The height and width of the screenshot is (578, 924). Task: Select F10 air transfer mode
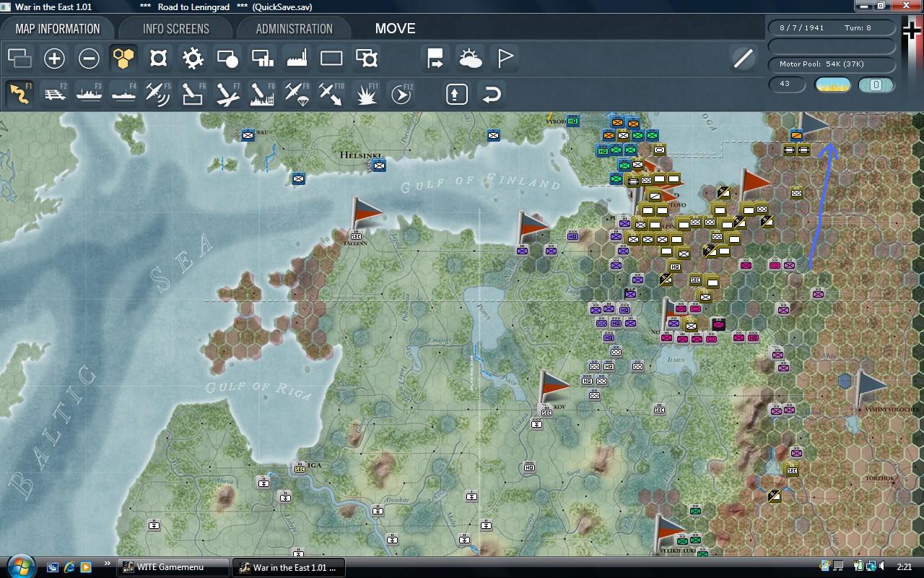coord(331,94)
